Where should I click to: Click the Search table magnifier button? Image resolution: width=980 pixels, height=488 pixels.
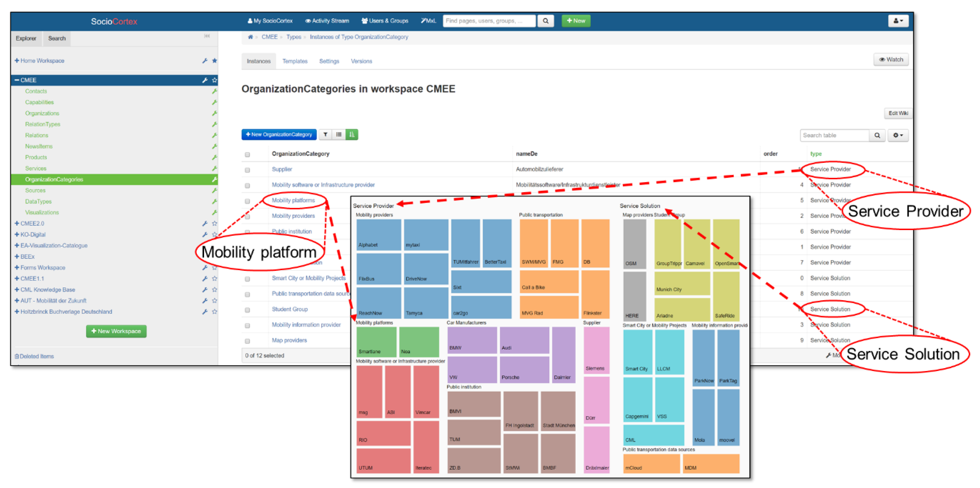click(877, 135)
